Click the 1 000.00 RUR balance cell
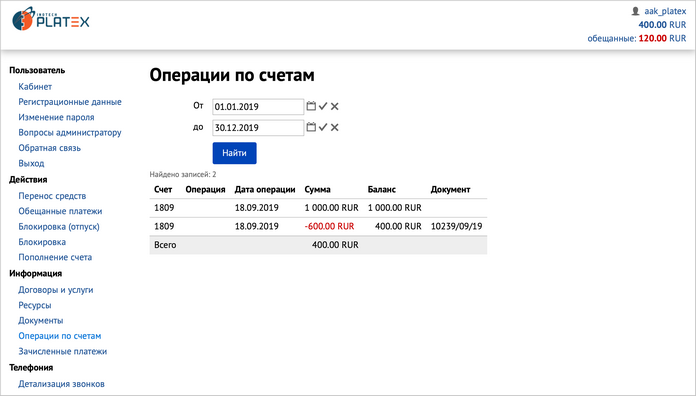696x396 pixels. click(395, 208)
